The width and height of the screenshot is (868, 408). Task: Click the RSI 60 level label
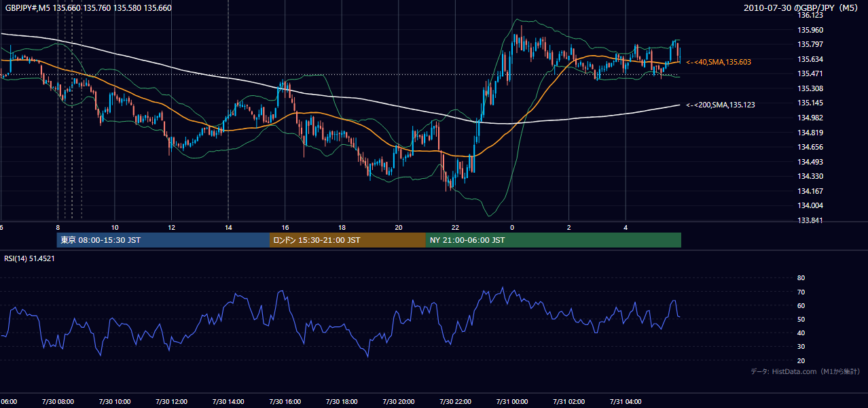pos(801,305)
